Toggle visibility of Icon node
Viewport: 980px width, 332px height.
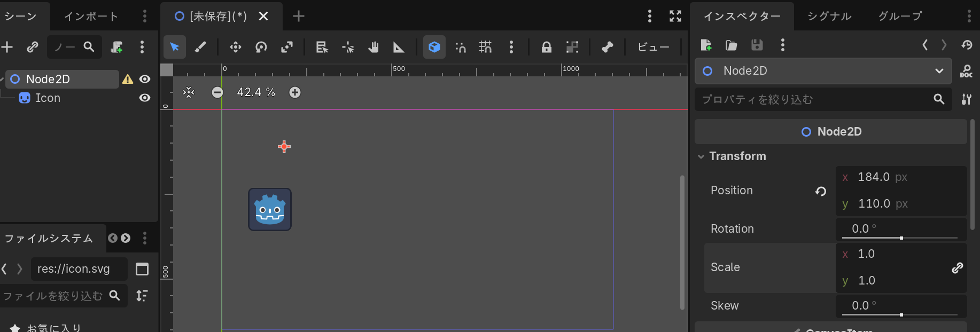click(144, 98)
